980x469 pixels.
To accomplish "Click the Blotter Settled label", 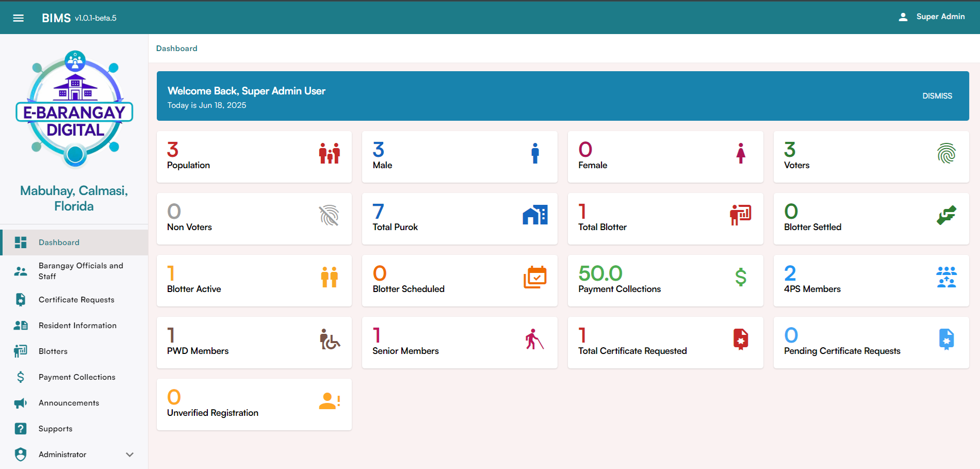I will click(x=812, y=227).
